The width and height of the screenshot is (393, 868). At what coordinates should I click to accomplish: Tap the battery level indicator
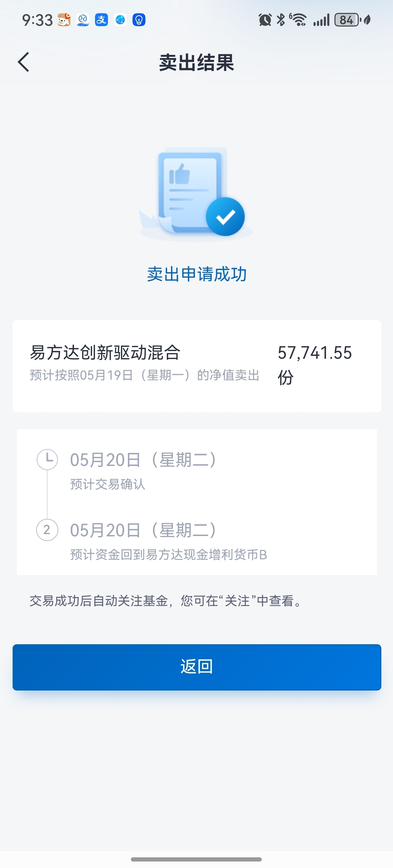tap(347, 20)
